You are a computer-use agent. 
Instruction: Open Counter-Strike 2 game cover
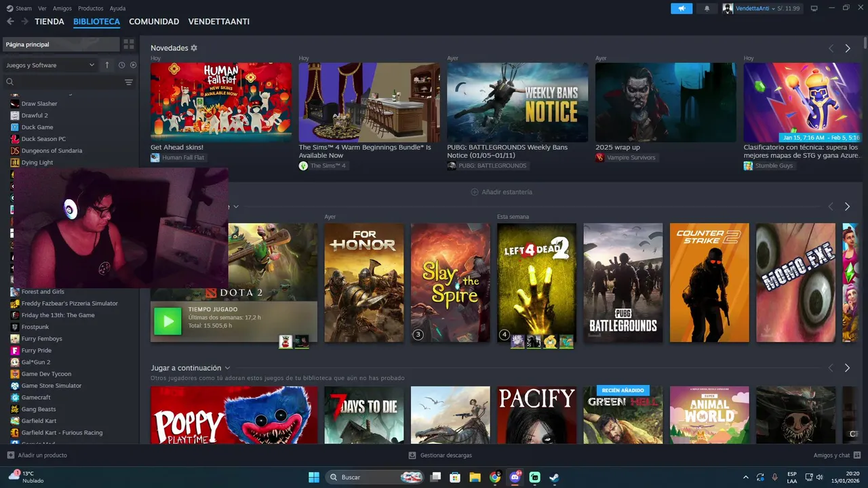pos(709,283)
